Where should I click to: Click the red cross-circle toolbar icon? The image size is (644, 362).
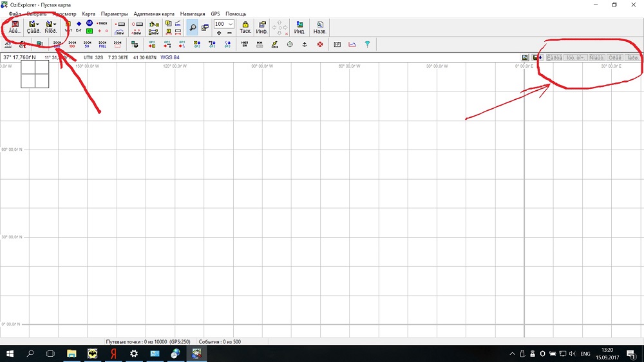pos(320,44)
